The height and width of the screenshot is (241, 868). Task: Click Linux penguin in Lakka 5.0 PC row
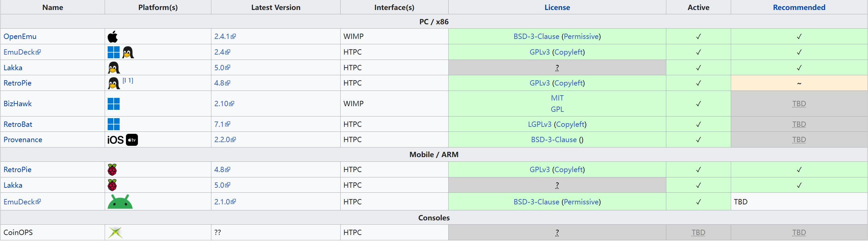tap(114, 68)
